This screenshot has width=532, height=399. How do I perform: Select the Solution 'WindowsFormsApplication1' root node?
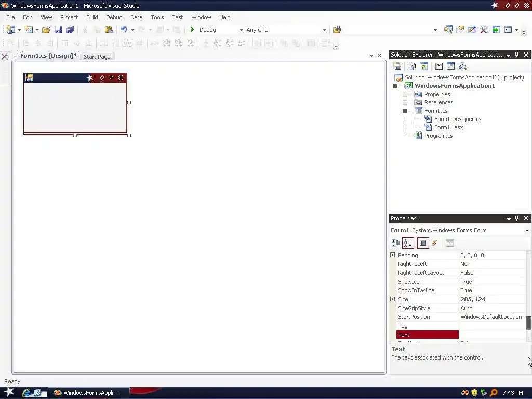click(464, 78)
